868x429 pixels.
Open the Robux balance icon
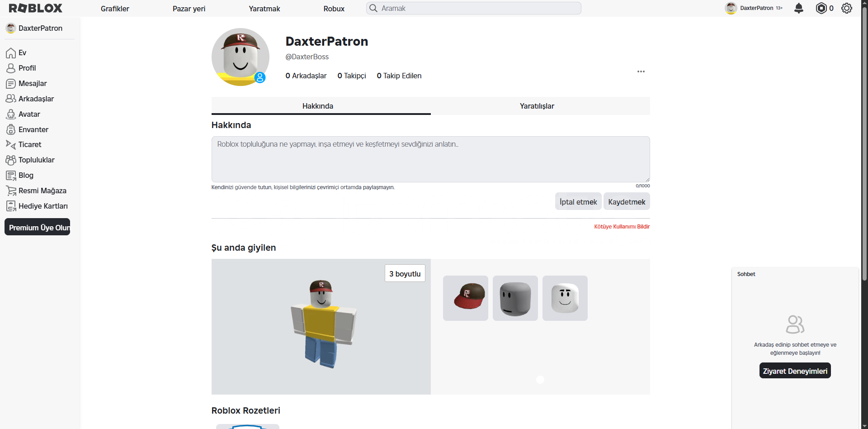pyautogui.click(x=821, y=8)
